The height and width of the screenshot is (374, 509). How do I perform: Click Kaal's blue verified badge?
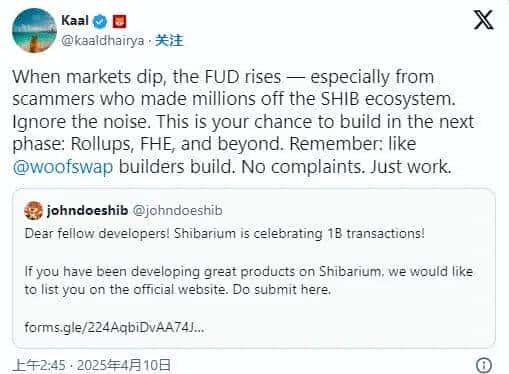(100, 21)
